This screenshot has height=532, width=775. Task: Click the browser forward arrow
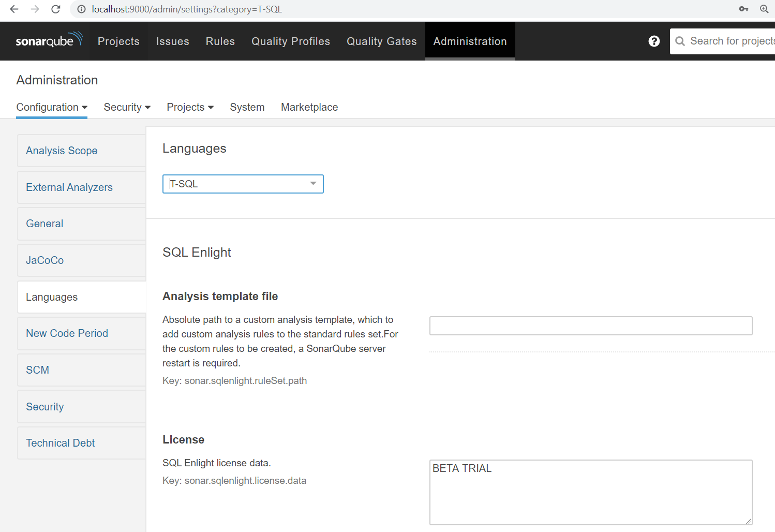pyautogui.click(x=35, y=9)
